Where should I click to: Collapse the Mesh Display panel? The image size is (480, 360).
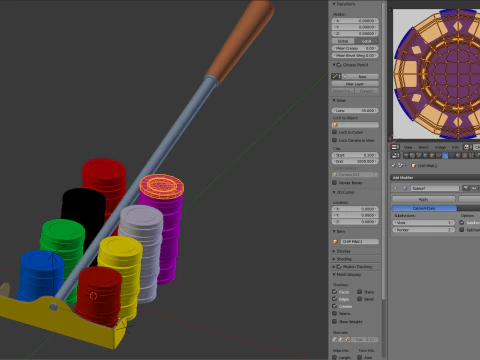334,275
